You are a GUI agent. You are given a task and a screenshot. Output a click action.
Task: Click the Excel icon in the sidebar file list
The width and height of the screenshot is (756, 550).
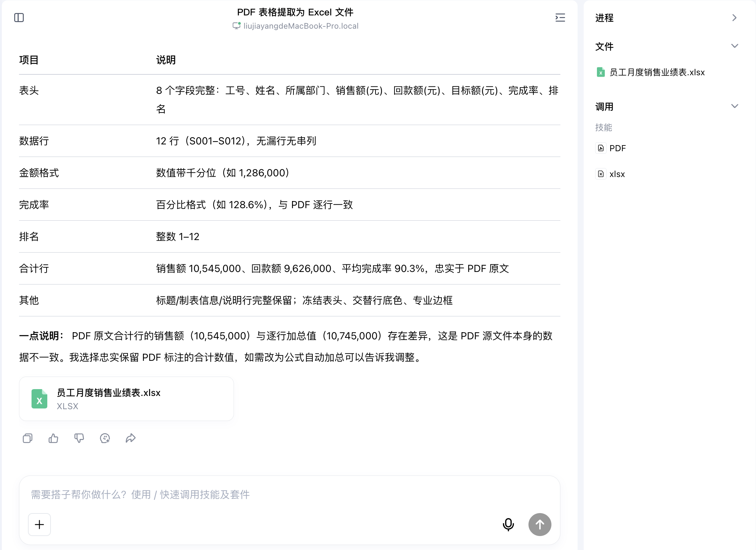click(x=601, y=72)
